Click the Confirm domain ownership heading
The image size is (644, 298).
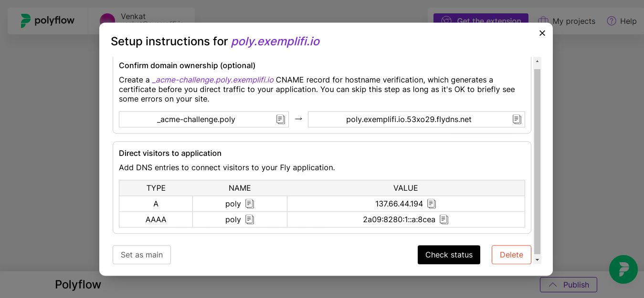[187, 65]
